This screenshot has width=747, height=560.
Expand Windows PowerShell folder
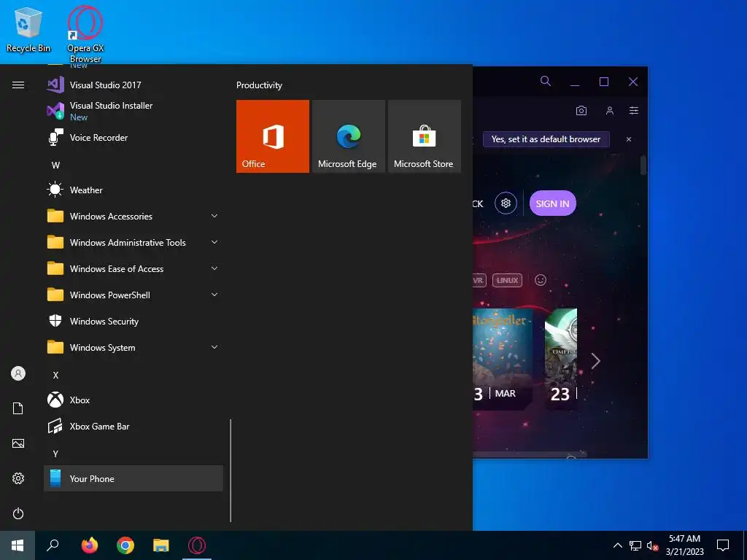tap(133, 295)
